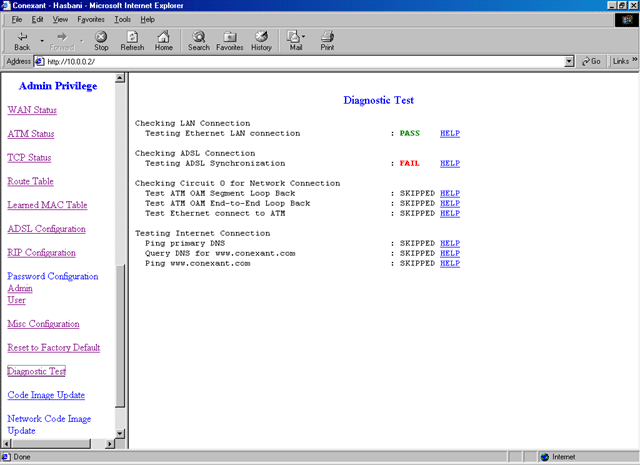Click the Refresh toolbar button
Screen dimensions: 640x465
(x=132, y=41)
